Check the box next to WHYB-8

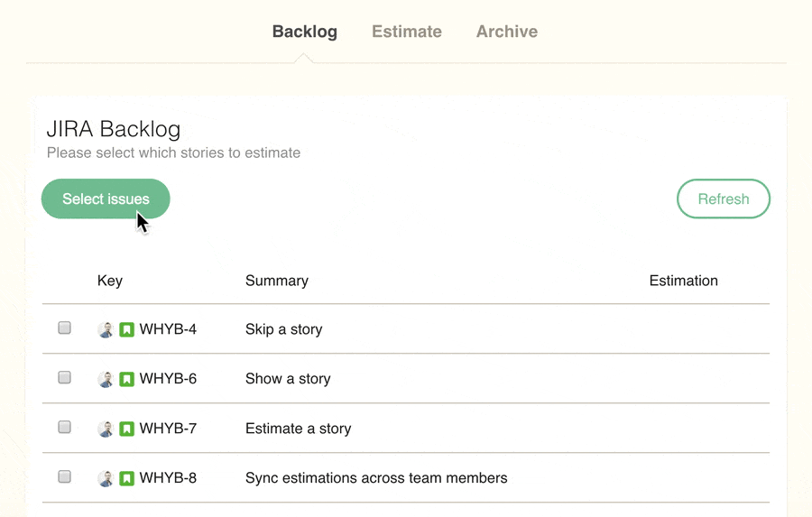pos(64,476)
